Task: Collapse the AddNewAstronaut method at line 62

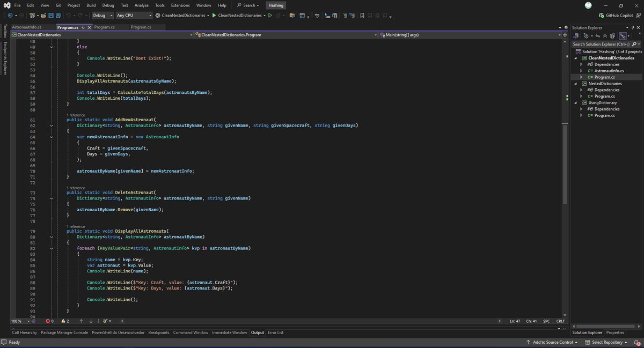Action: point(52,125)
